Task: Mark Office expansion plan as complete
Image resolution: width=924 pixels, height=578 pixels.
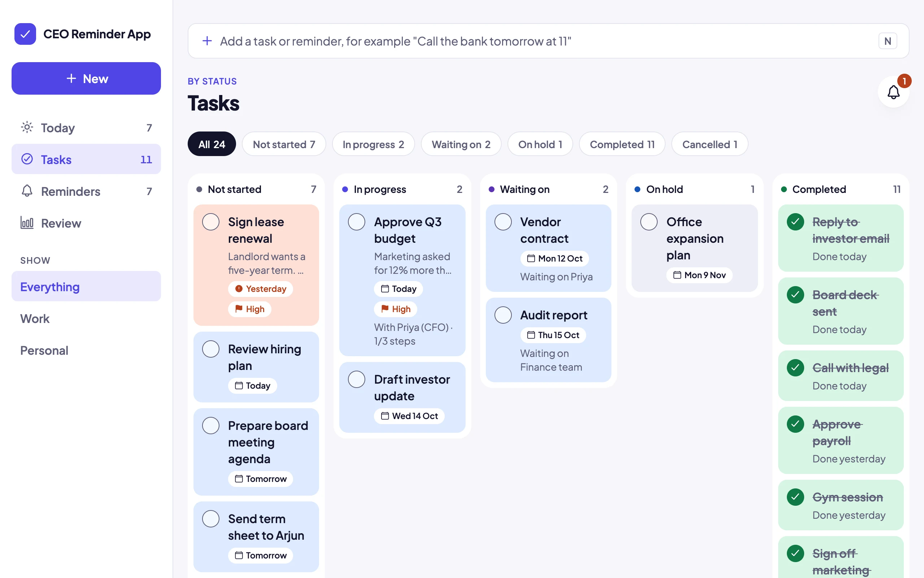Action: coord(649,222)
